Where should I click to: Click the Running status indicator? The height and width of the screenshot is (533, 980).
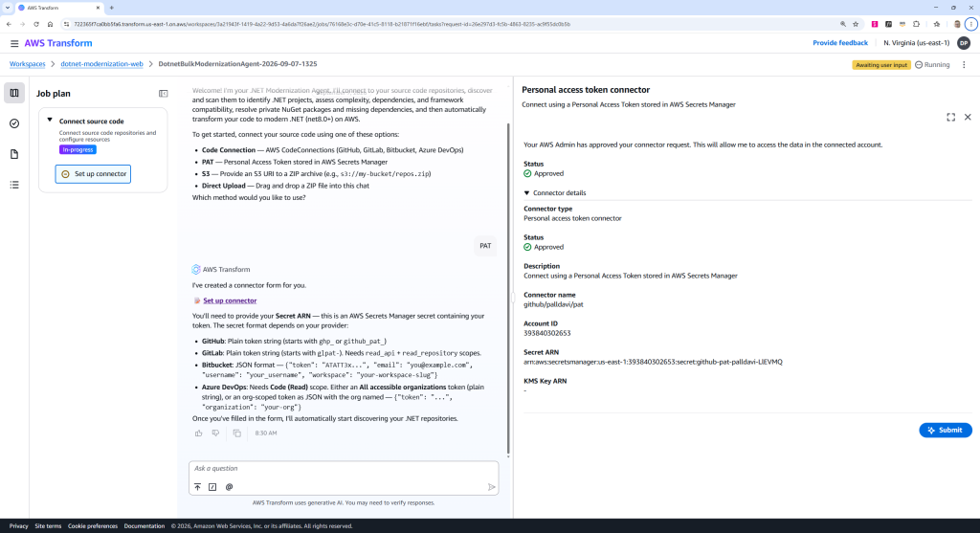click(932, 65)
